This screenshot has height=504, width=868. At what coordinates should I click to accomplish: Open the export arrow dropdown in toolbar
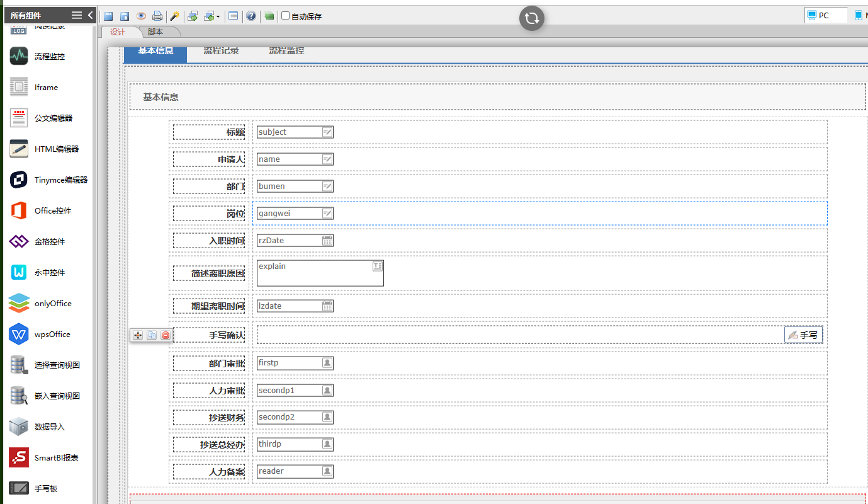pyautogui.click(x=218, y=16)
